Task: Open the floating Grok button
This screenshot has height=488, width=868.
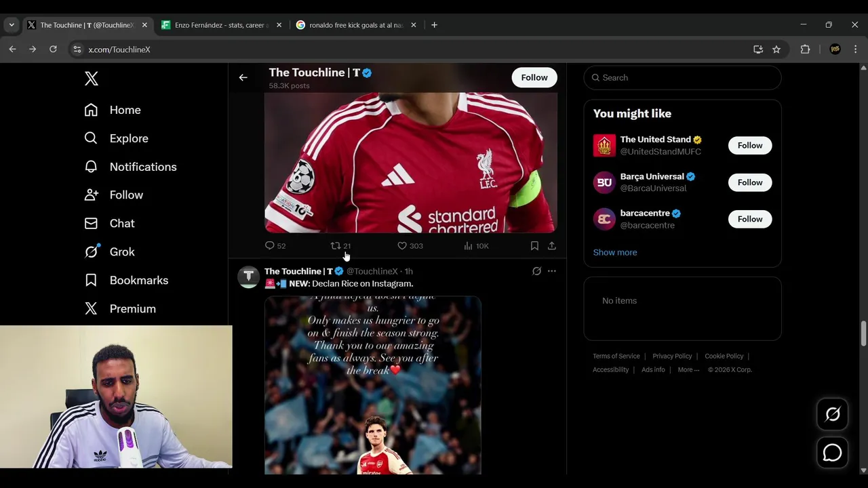Action: [x=833, y=414]
